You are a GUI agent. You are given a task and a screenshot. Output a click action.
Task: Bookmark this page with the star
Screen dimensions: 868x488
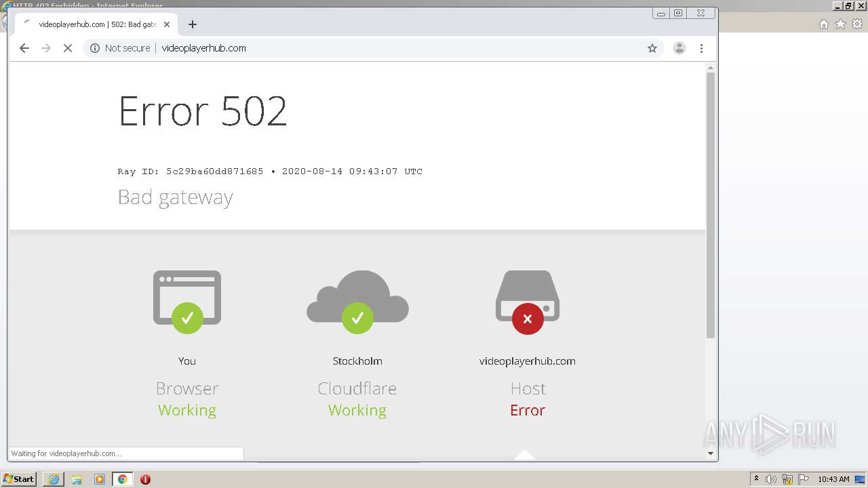coord(652,48)
